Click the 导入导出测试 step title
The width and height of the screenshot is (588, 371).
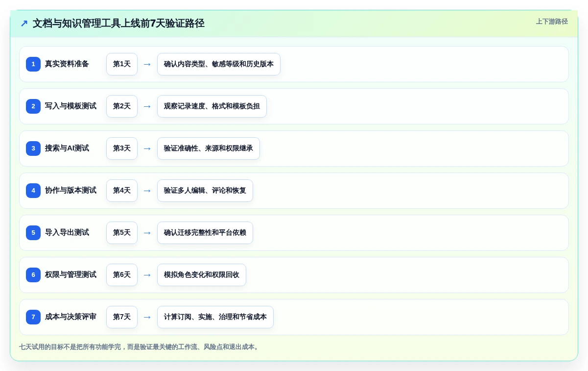coord(67,233)
